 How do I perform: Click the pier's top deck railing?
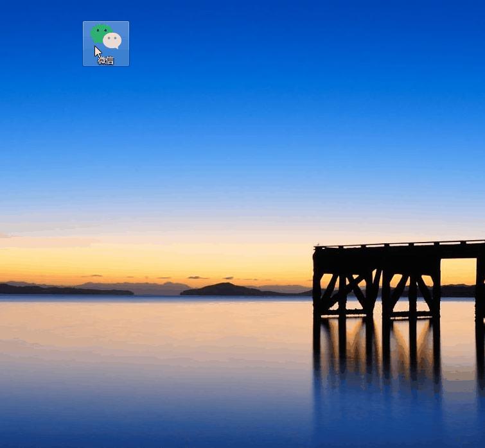tap(398, 244)
